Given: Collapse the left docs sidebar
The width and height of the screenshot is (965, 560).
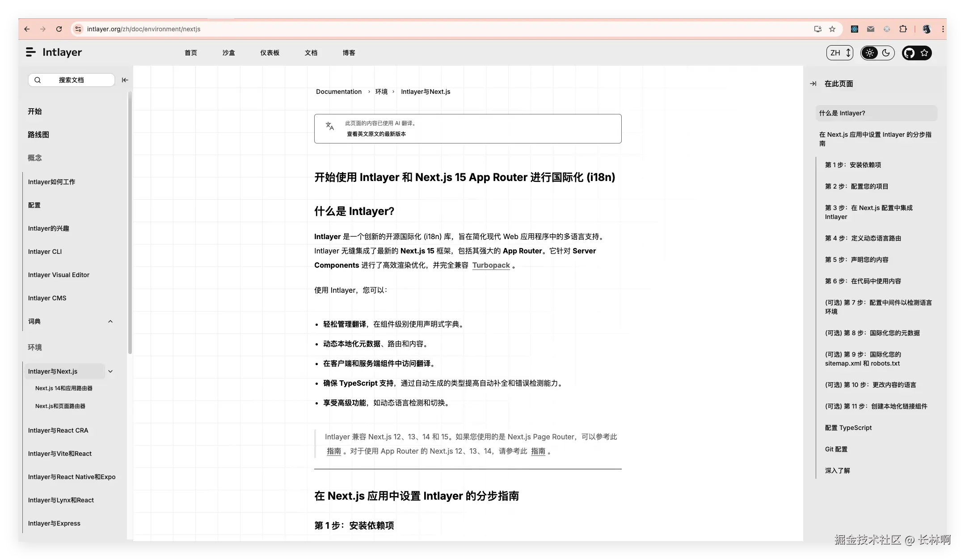Looking at the screenshot, I should 125,80.
